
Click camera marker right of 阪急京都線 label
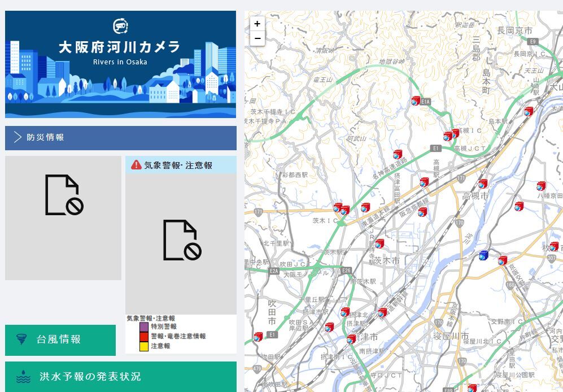tap(422, 212)
